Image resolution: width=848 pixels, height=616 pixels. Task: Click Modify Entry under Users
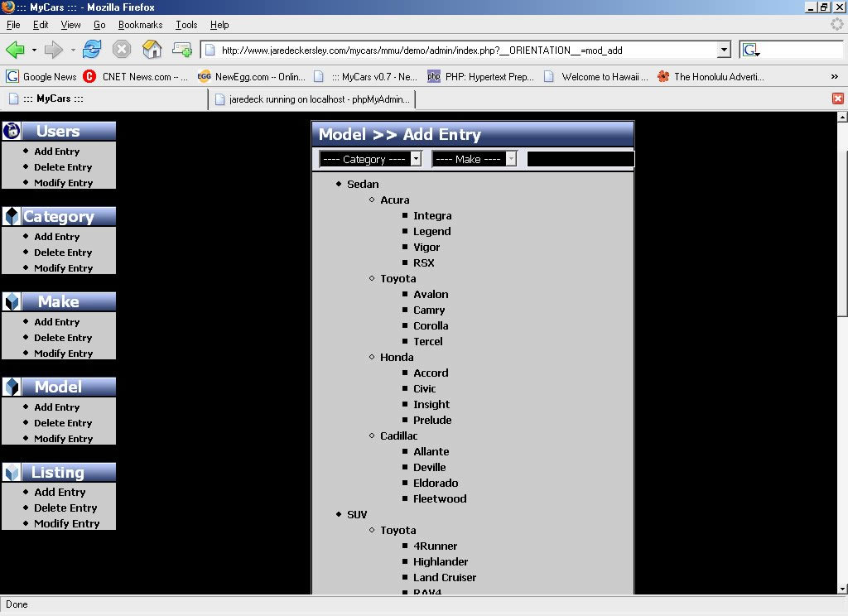click(x=63, y=183)
